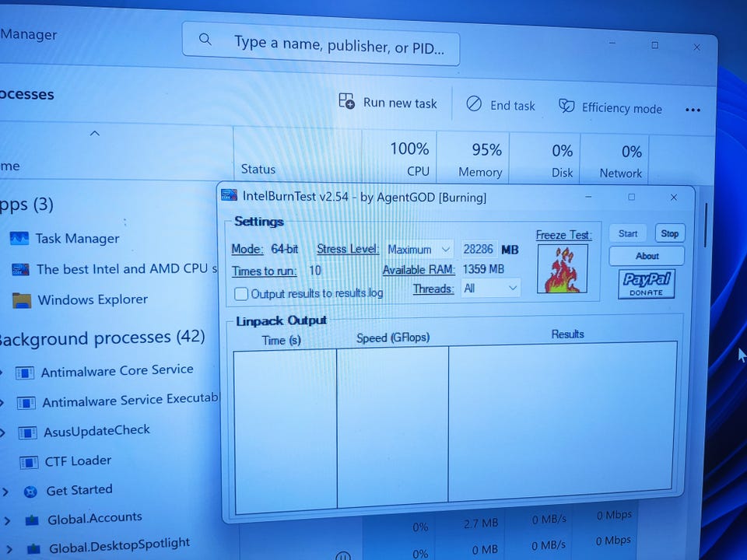Click the Start button in IntelBurnTest
747x560 pixels.
pyautogui.click(x=627, y=233)
